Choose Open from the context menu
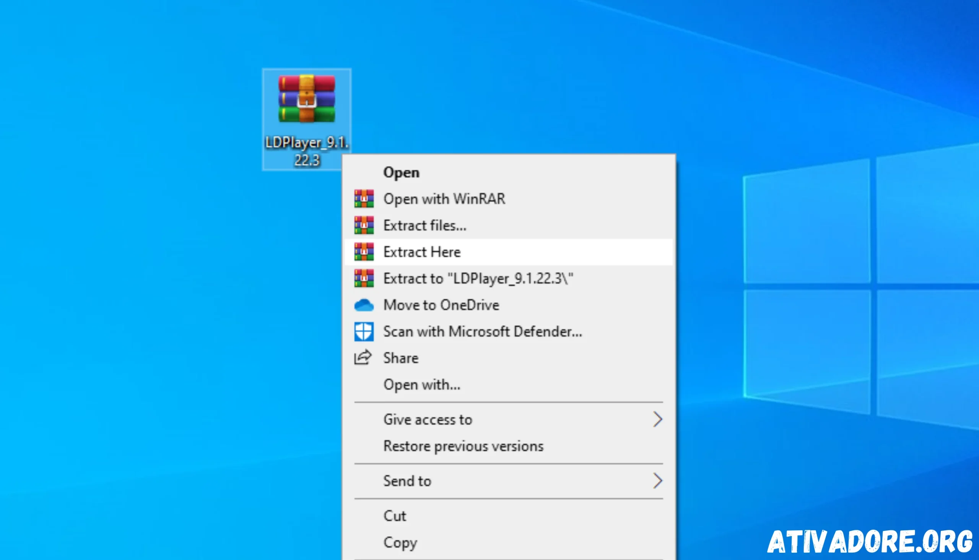The height and width of the screenshot is (560, 979). point(509,172)
